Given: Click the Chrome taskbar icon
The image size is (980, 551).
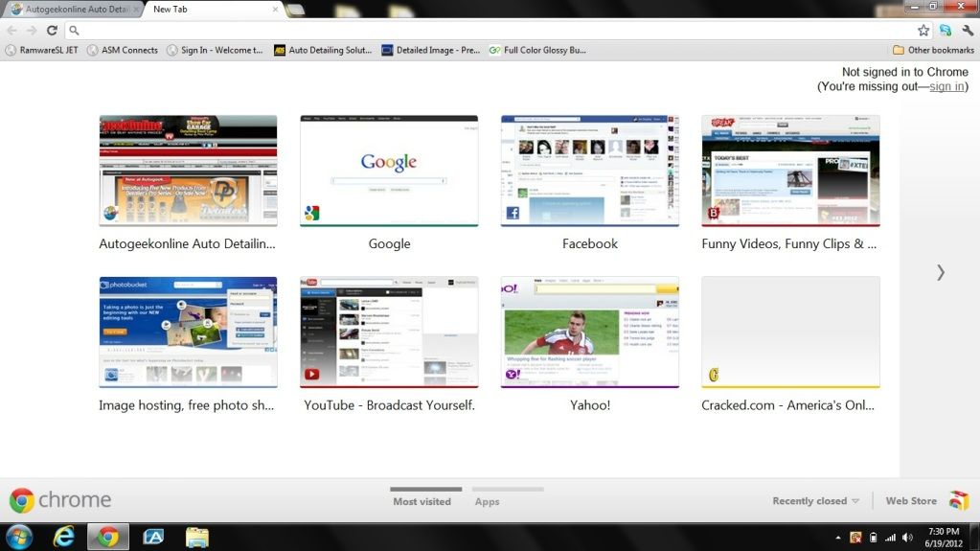Looking at the screenshot, I should pos(108,538).
